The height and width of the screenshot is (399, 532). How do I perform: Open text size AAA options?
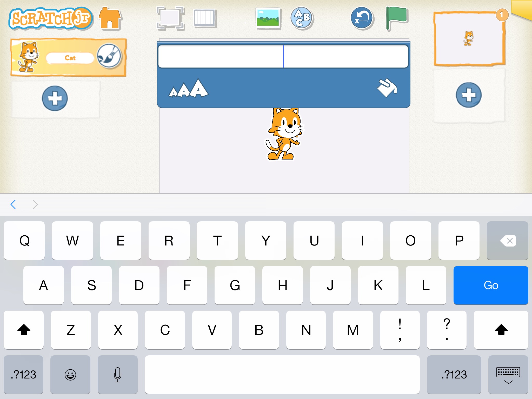(x=189, y=89)
